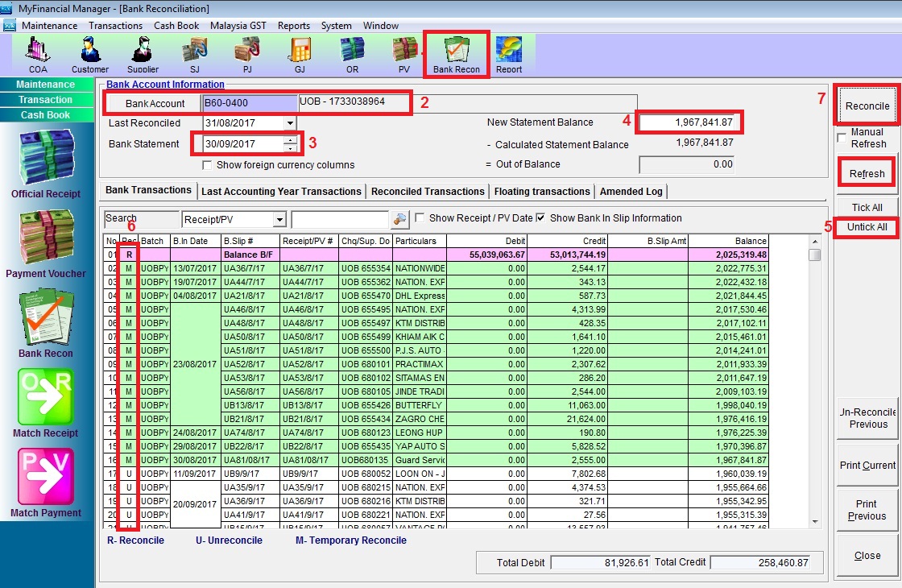Click the Bank Statement date spinner
902x588 pixels.
point(291,144)
